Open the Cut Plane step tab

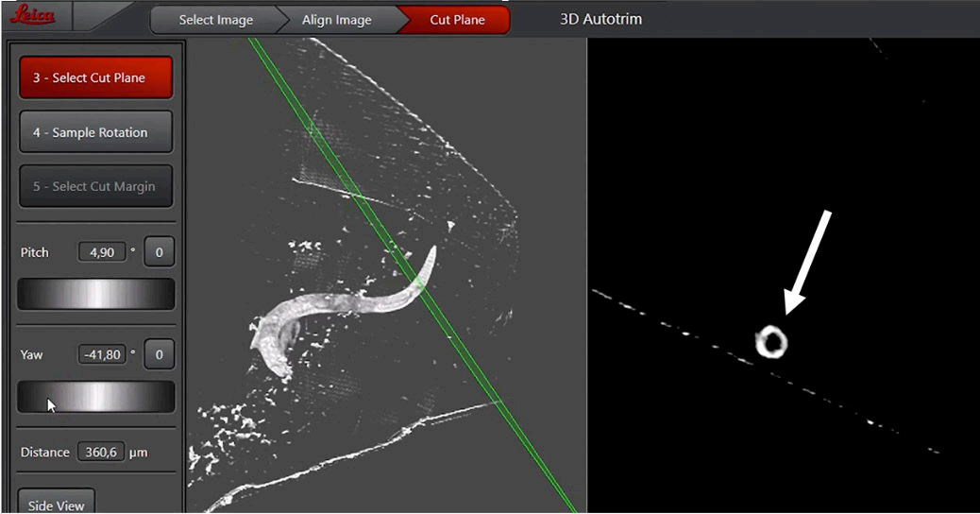pyautogui.click(x=457, y=20)
